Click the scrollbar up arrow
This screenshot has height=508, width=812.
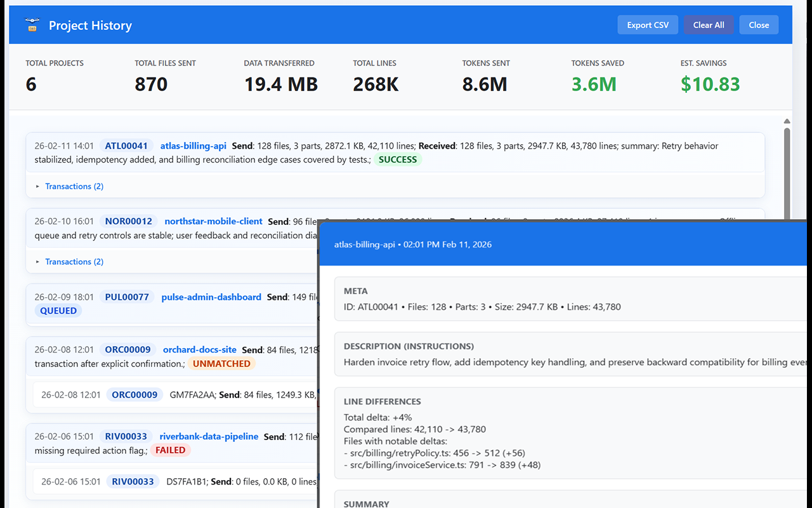(x=787, y=120)
